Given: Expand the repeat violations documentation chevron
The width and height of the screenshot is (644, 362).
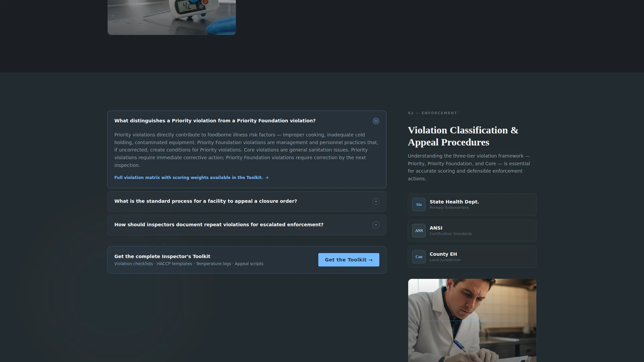Looking at the screenshot, I should (376, 225).
